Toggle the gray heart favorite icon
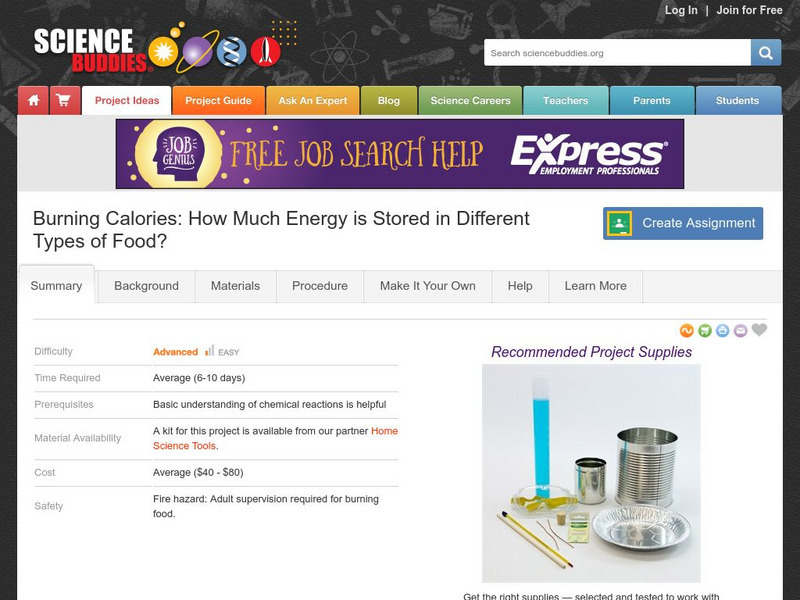Viewport: 800px width, 600px height. pyautogui.click(x=759, y=330)
